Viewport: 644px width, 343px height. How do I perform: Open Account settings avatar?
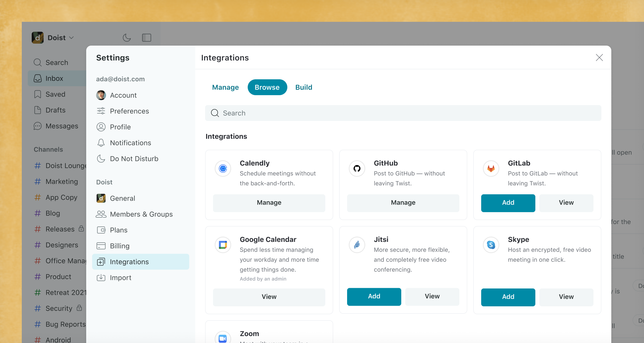[x=101, y=95]
